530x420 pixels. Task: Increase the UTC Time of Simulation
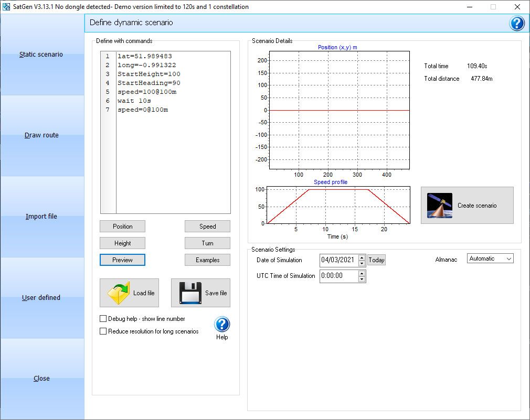362,273
